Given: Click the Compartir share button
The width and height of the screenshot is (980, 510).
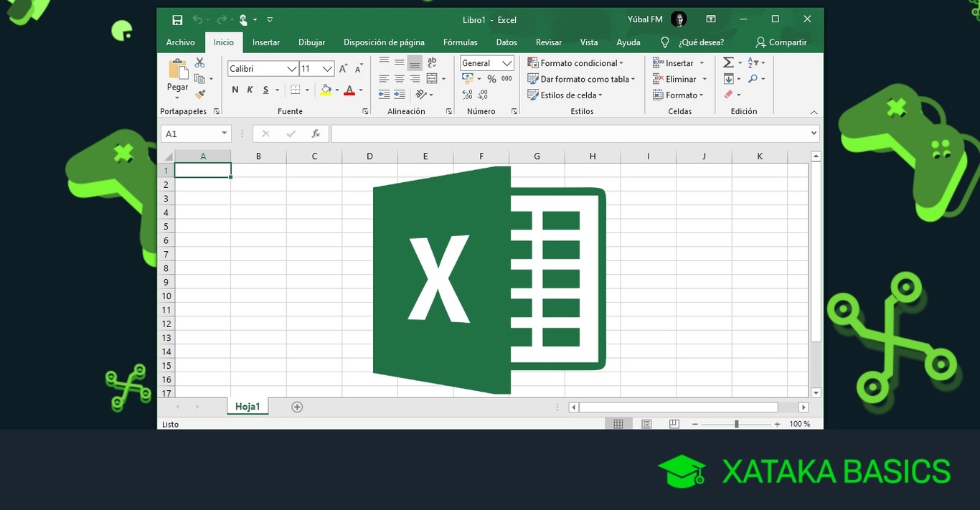Looking at the screenshot, I should click(x=781, y=42).
